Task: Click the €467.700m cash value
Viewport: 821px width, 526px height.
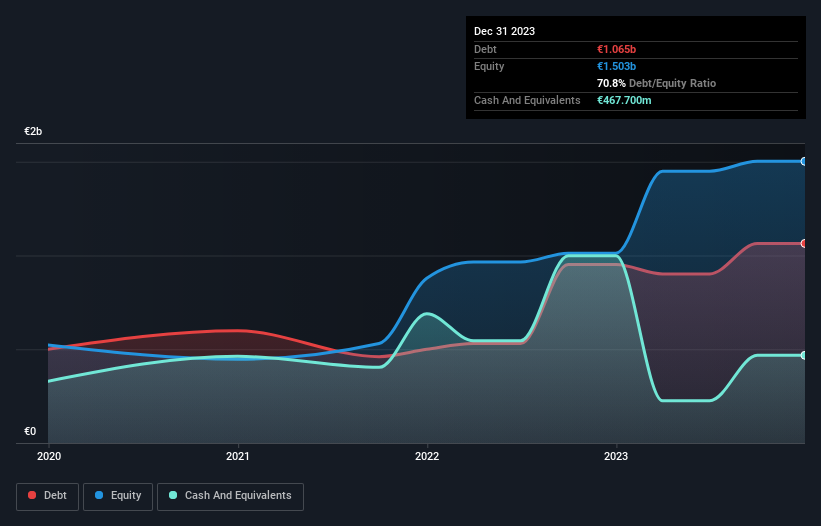Action: click(624, 100)
